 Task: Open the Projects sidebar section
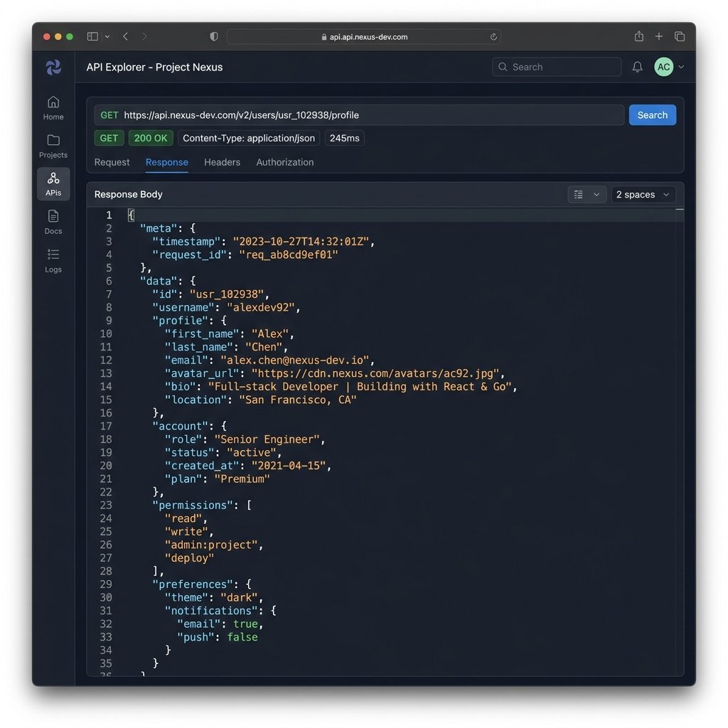pos(53,146)
